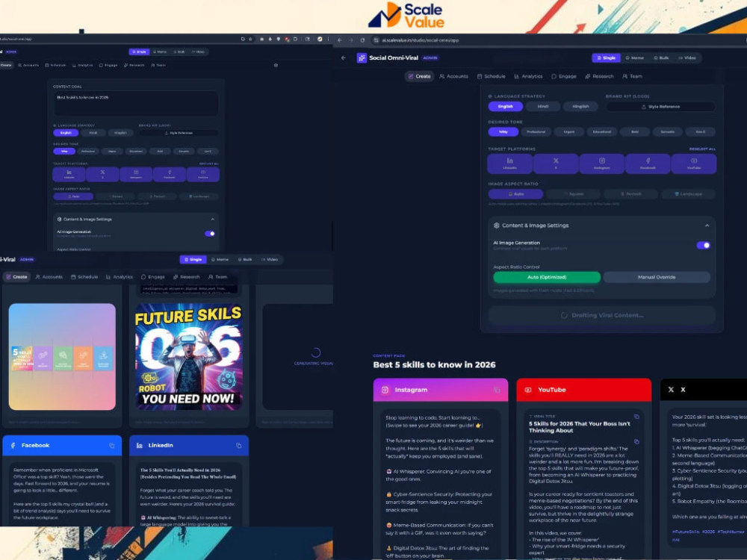
Task: Copy the YouTube description text
Action: (x=636, y=442)
